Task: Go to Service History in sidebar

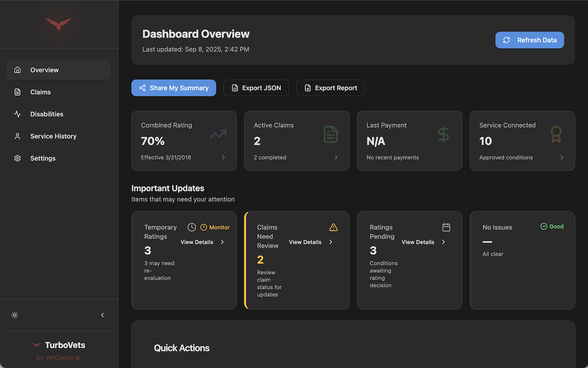Action: (53, 136)
